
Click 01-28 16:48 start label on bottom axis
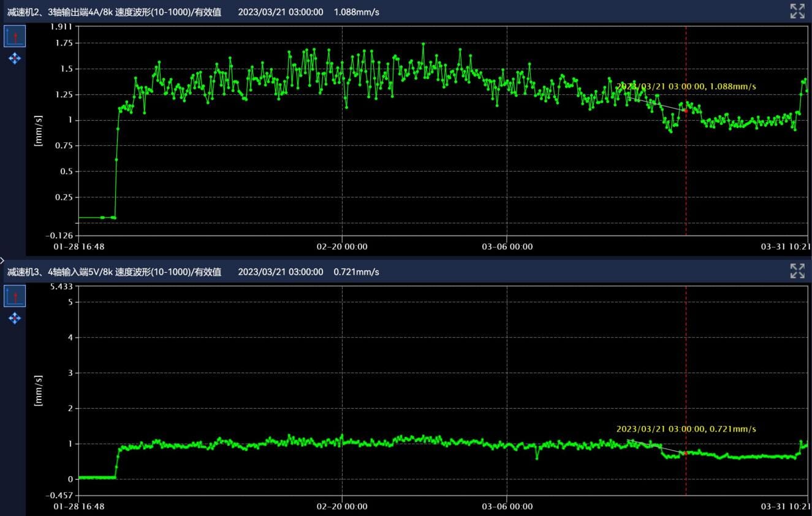tap(79, 506)
